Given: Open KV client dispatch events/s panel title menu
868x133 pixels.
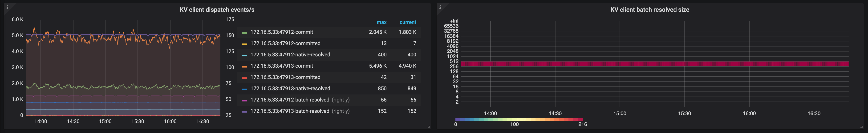Looking at the screenshot, I should click(x=217, y=10).
